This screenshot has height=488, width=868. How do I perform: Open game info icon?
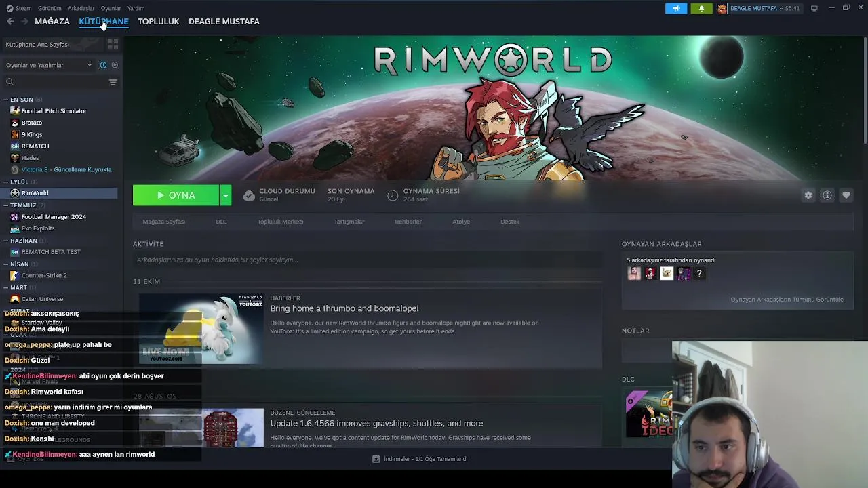827,195
